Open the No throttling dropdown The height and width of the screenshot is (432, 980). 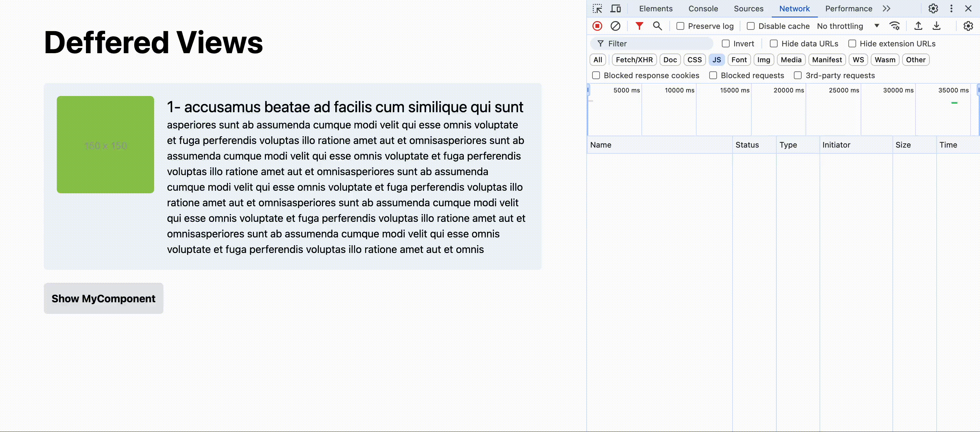848,26
